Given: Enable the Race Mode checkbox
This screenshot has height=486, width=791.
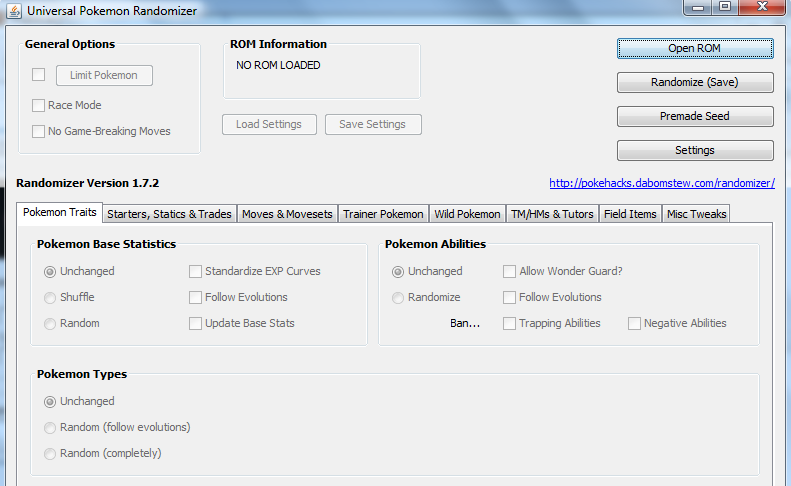Looking at the screenshot, I should tap(39, 105).
